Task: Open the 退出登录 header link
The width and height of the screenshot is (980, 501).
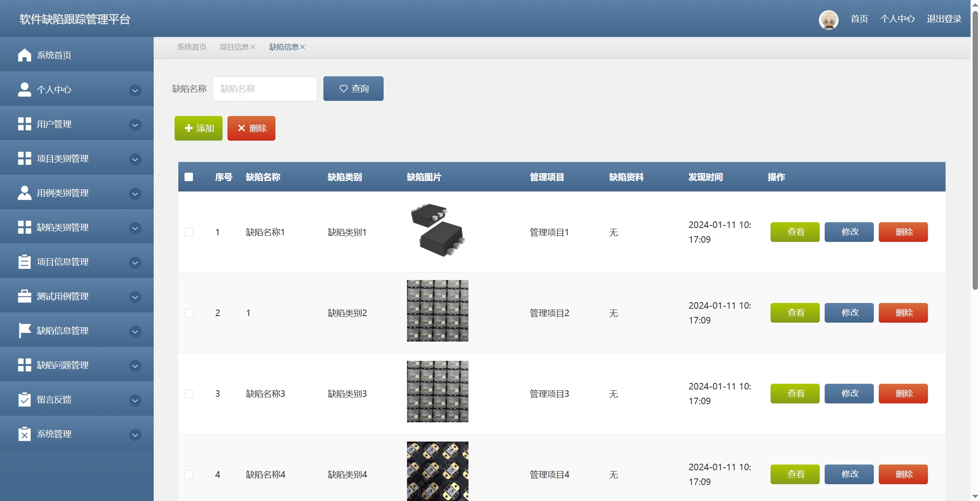Action: click(x=944, y=19)
